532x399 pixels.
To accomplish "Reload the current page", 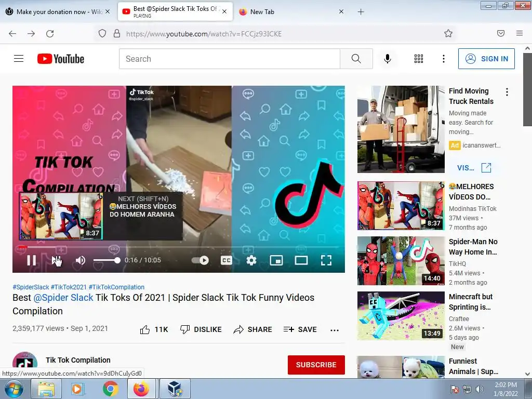I will [50, 34].
